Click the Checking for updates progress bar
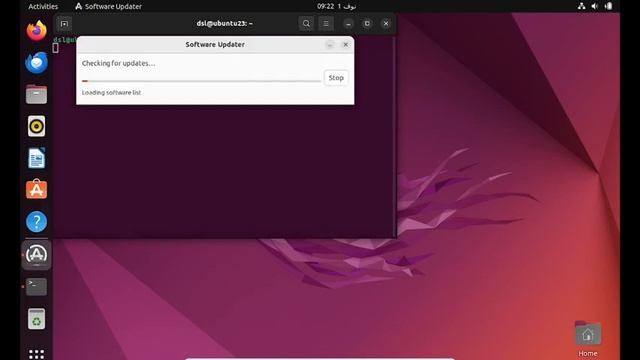 pos(201,81)
